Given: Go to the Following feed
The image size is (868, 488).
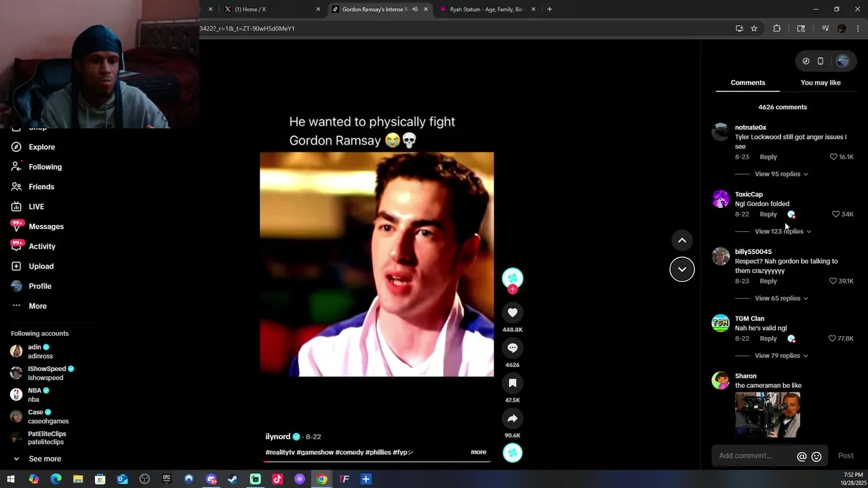Looking at the screenshot, I should [x=37, y=167].
